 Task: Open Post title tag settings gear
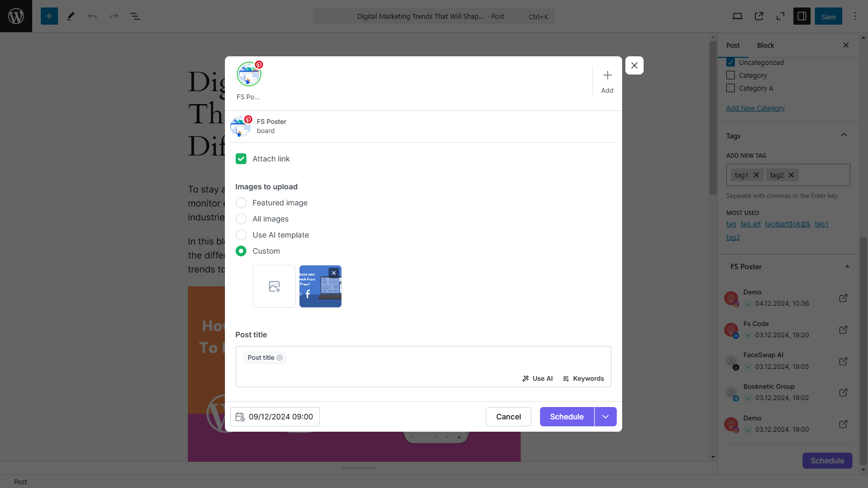point(280,358)
